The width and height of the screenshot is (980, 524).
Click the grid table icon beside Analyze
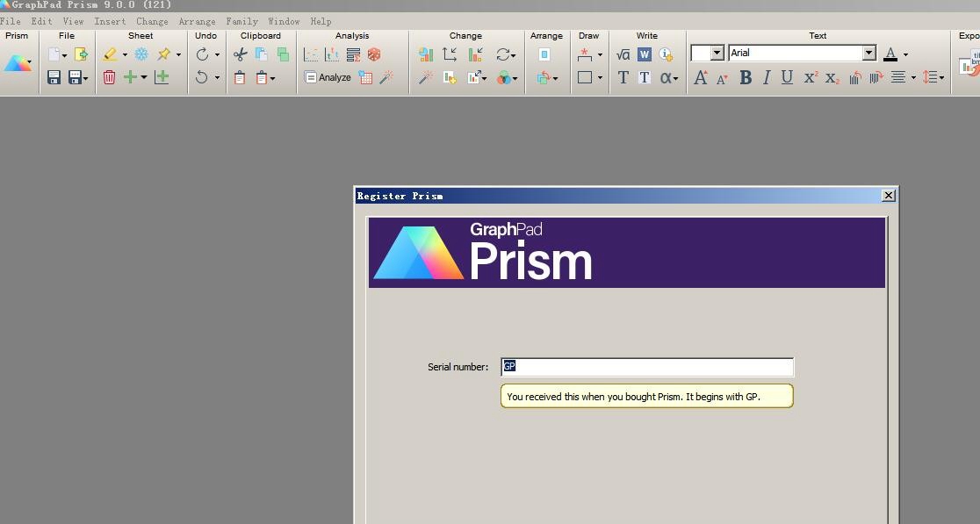click(x=365, y=77)
